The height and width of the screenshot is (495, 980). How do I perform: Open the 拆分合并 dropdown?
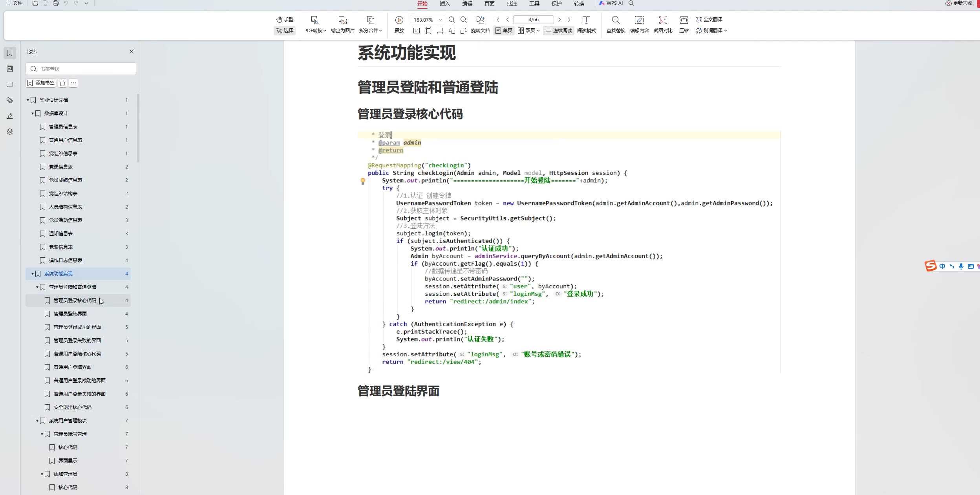(x=370, y=31)
